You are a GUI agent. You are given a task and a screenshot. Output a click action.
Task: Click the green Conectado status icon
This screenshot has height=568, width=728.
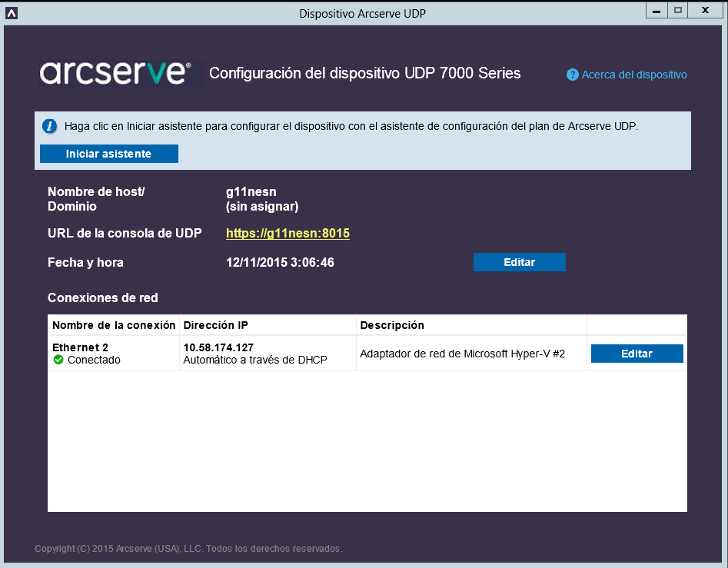[58, 360]
